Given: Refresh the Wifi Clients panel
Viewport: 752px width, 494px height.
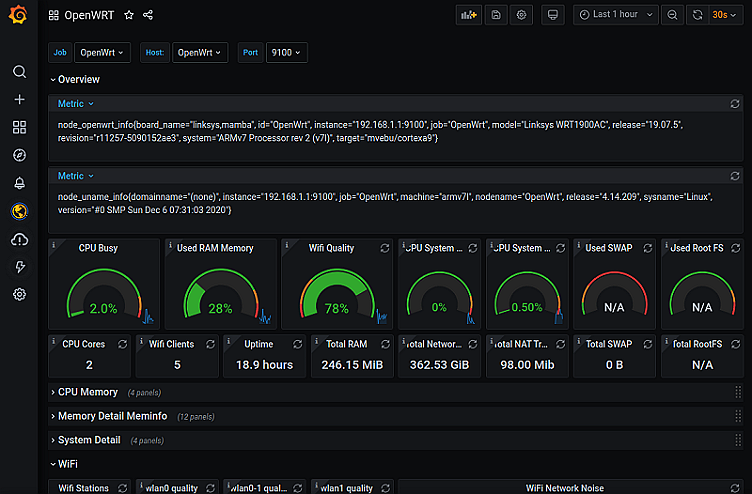Looking at the screenshot, I should (x=210, y=344).
